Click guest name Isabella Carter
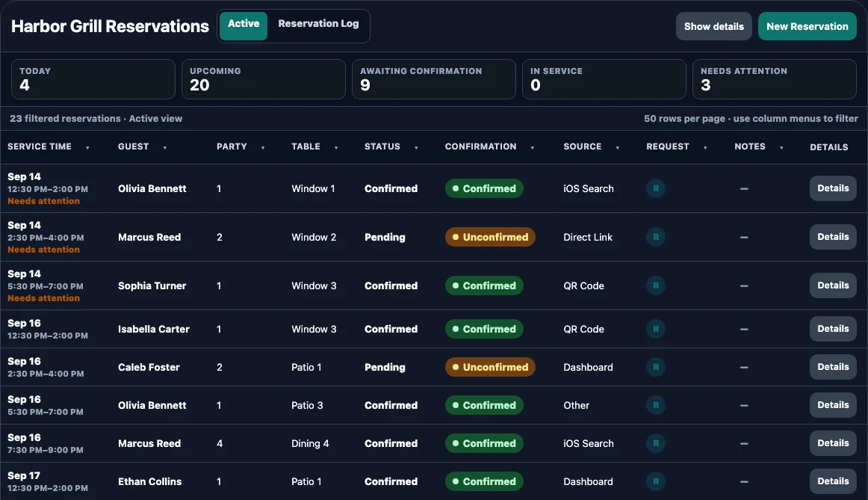This screenshot has width=868, height=500. pos(154,329)
